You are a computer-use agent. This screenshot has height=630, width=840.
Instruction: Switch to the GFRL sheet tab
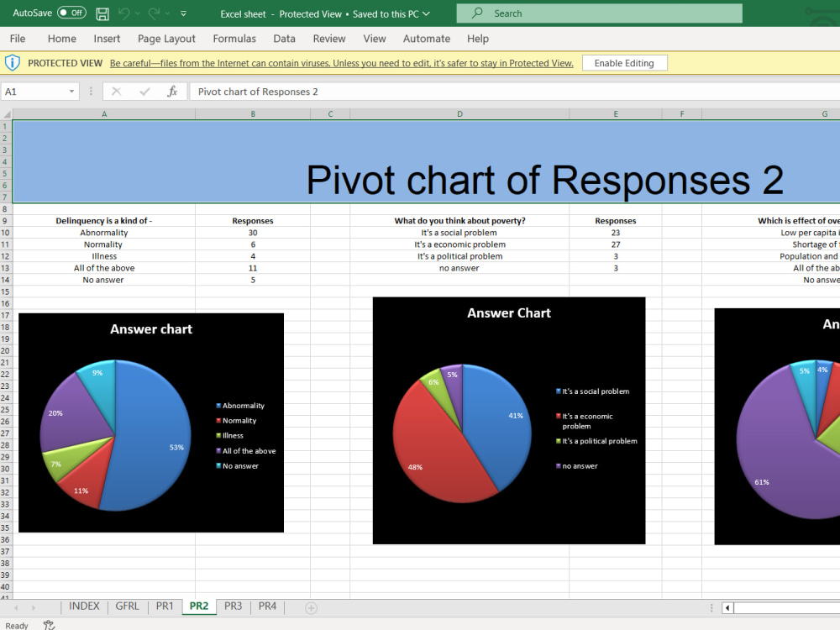(127, 606)
